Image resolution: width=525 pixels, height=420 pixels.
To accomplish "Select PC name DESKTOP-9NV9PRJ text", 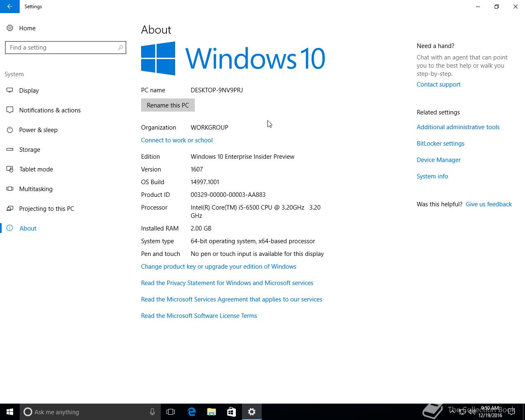I will point(217,90).
